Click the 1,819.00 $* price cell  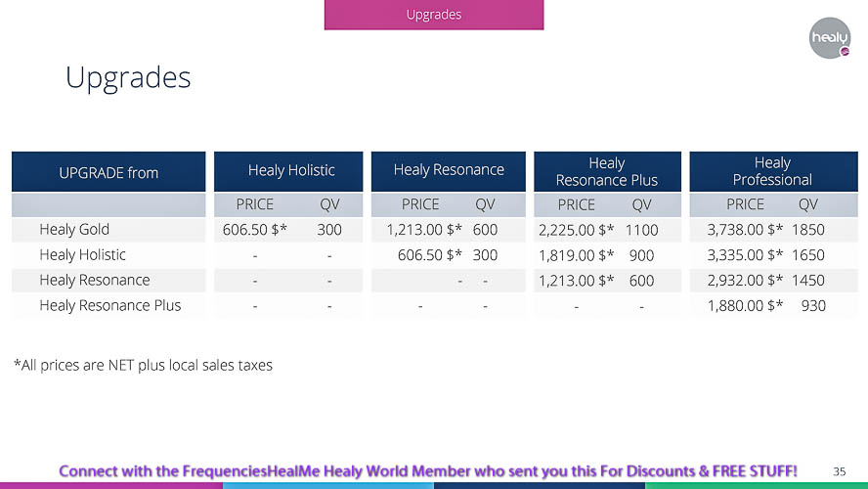click(577, 254)
